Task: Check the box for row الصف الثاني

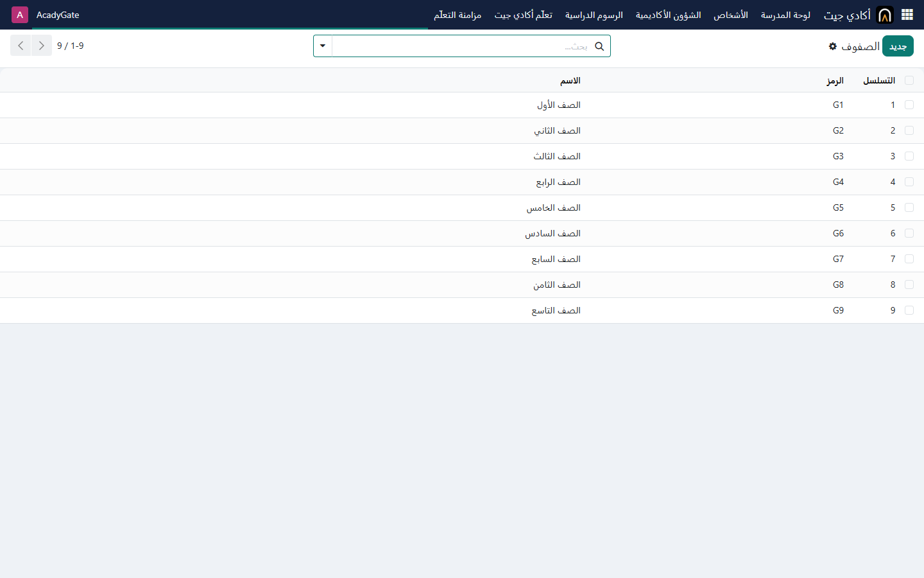Action: (909, 130)
